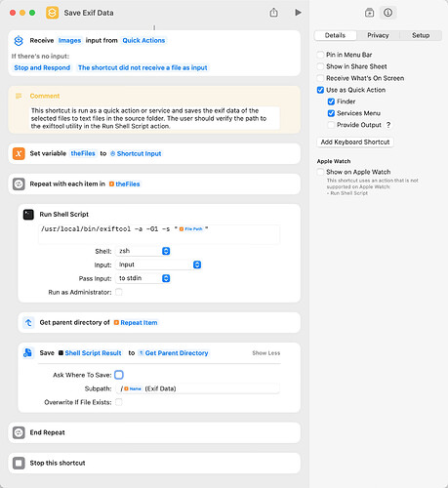
Task: Open the Input dropdown in shell script
Action: (x=158, y=264)
